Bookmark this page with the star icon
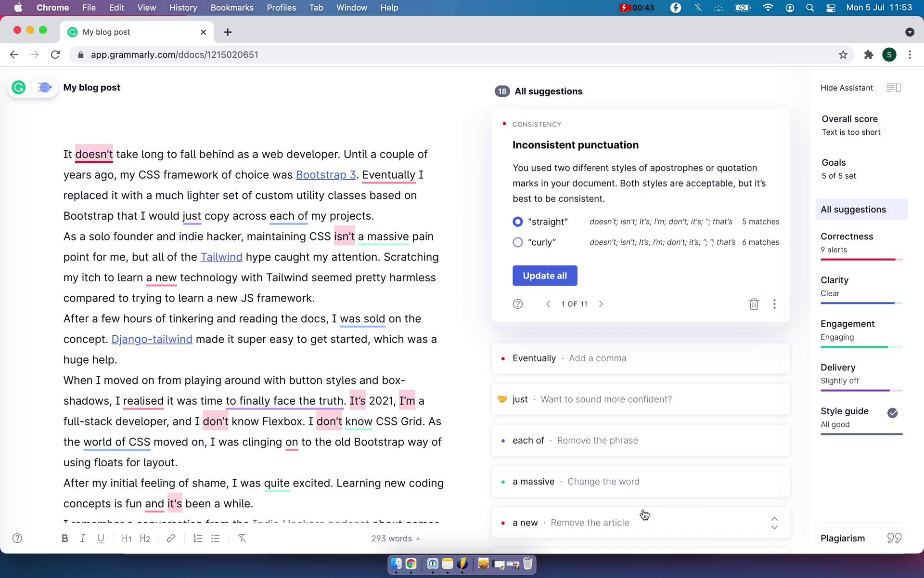The height and width of the screenshot is (578, 924). pos(843,55)
